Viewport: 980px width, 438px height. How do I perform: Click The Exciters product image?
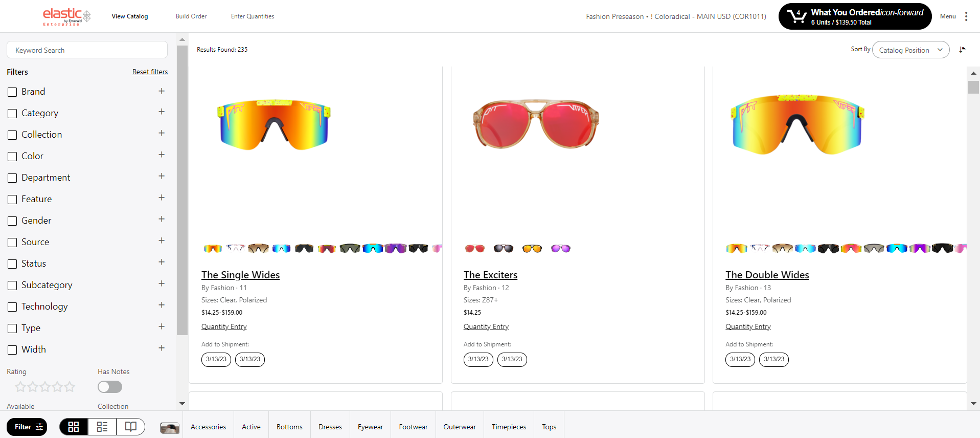(536, 124)
